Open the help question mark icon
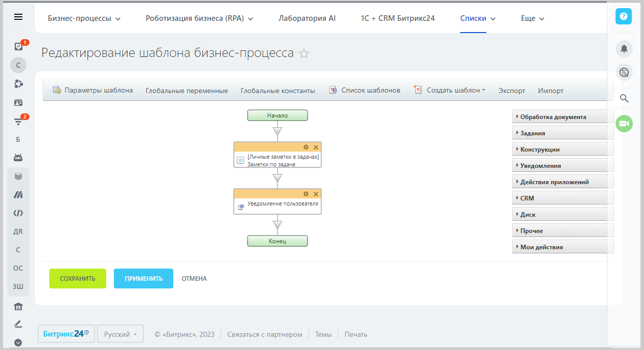The height and width of the screenshot is (350, 644). [624, 16]
